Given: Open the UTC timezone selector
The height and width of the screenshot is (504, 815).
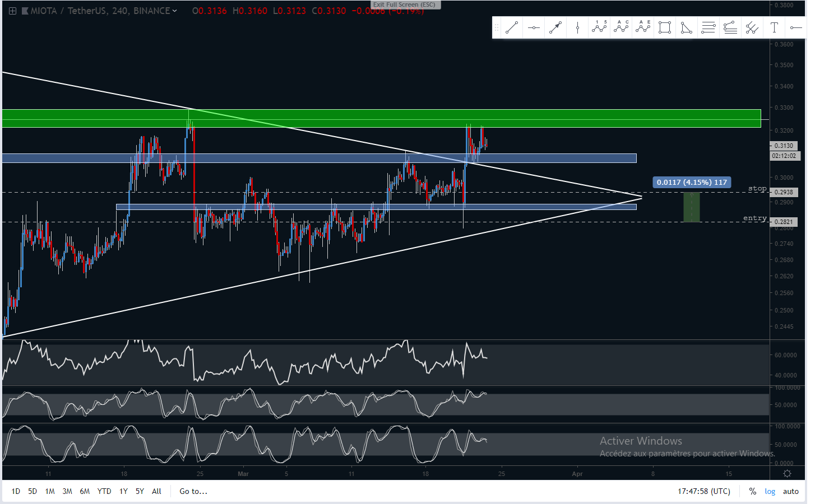Looking at the screenshot, I should [x=704, y=491].
